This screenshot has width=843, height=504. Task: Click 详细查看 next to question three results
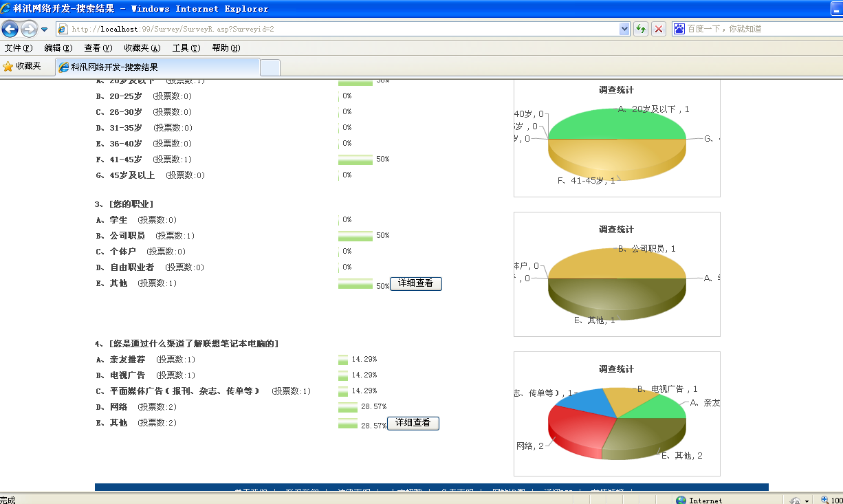point(415,283)
